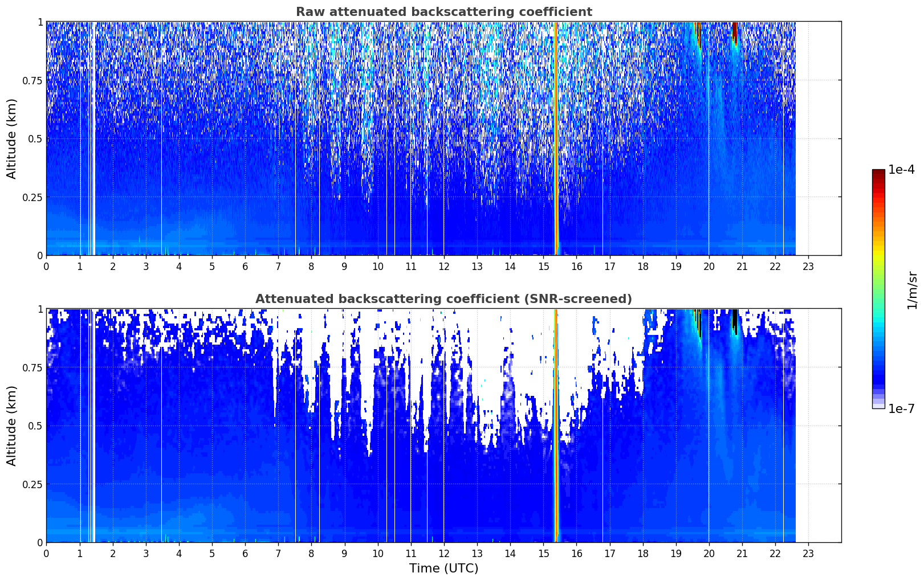Click the 1e-7 colorbar label

[x=901, y=409]
